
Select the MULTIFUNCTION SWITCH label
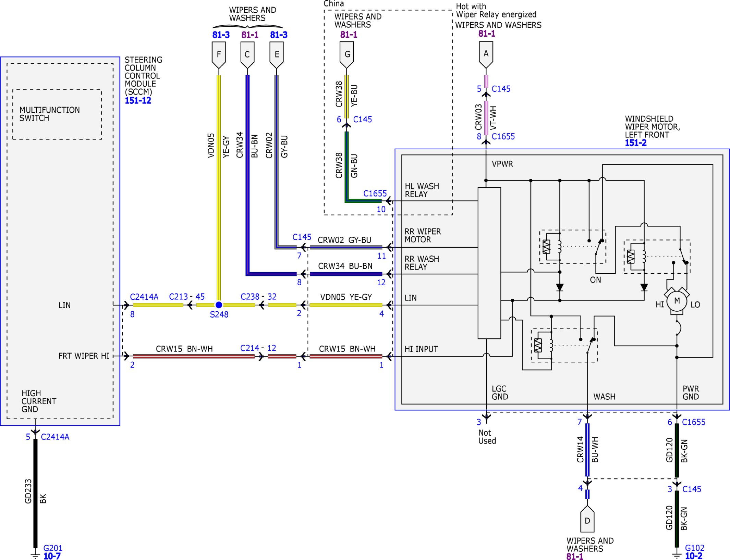49,114
